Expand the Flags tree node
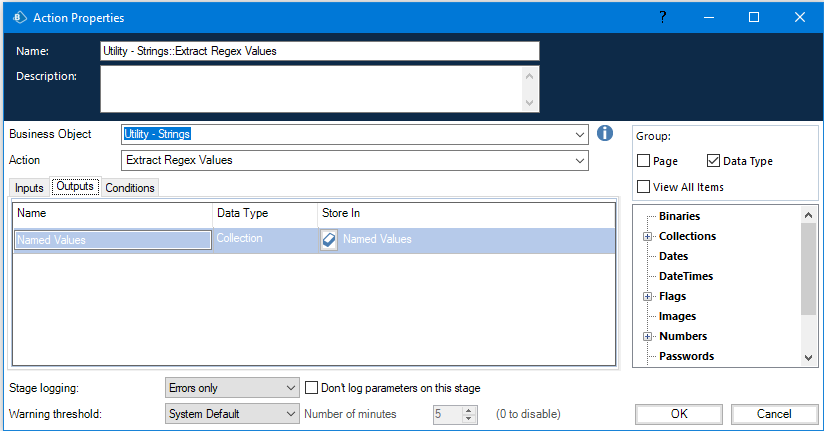824x431 pixels. (648, 297)
